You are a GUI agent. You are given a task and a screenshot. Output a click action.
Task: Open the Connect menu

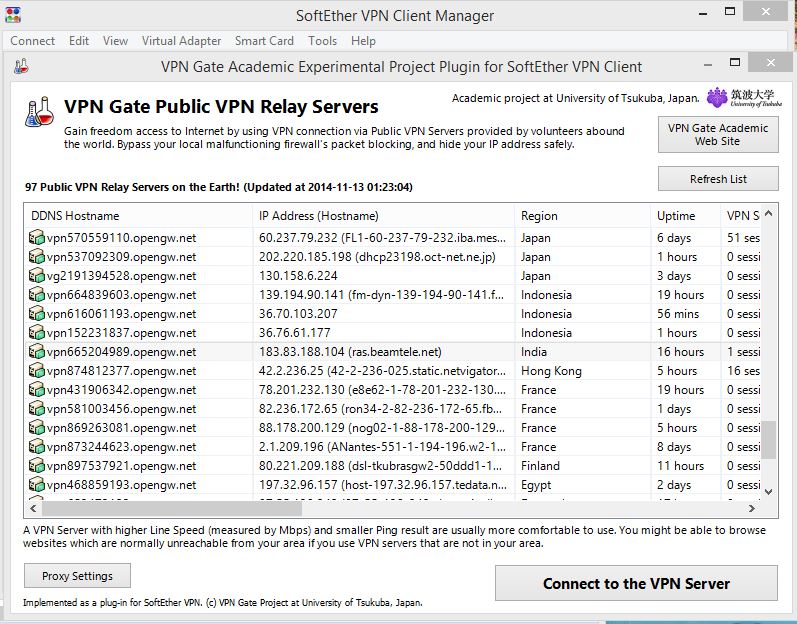[x=32, y=41]
